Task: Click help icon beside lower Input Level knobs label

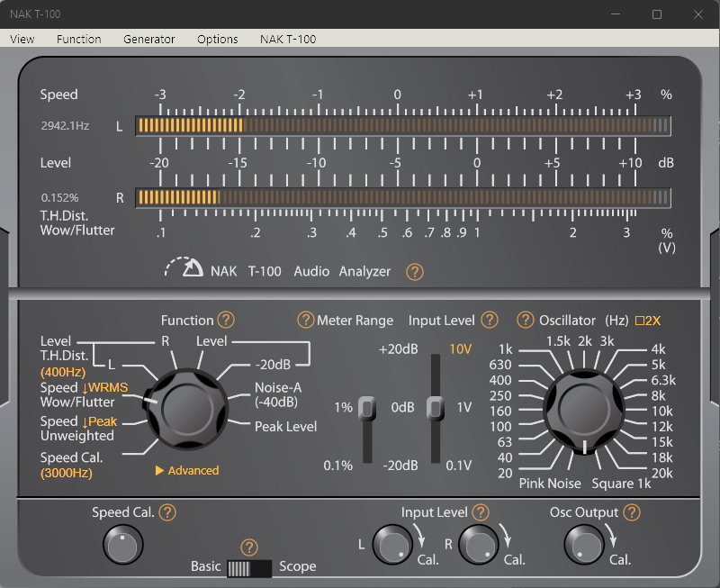Action: click(481, 512)
